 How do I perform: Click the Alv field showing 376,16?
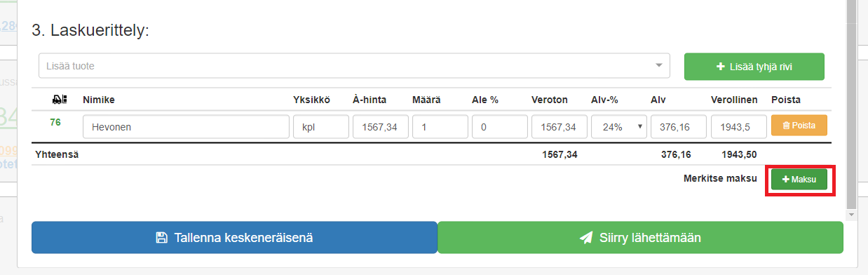click(679, 127)
